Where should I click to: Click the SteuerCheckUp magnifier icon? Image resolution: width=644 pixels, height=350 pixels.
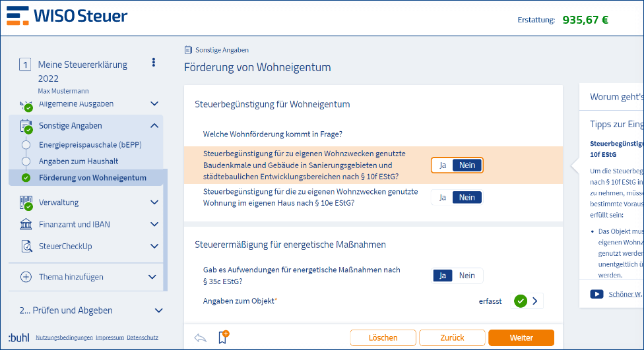(26, 246)
